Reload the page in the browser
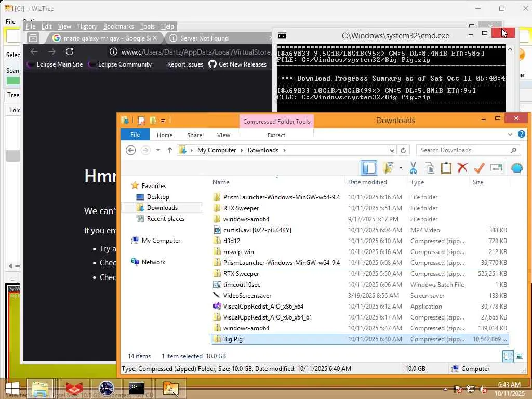 [x=70, y=51]
